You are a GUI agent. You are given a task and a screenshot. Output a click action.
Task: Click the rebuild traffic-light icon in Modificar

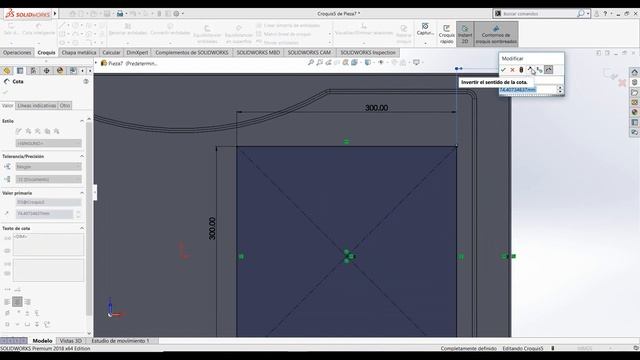[521, 70]
